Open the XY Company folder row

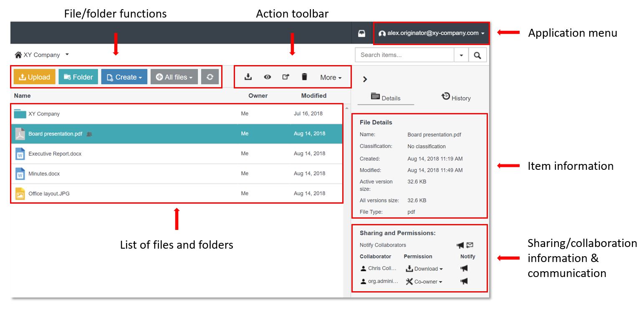(177, 113)
